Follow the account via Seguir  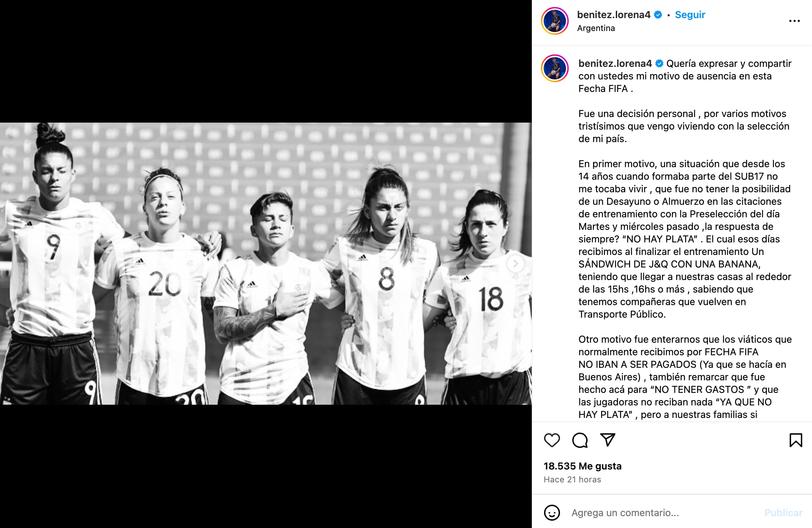[690, 15]
